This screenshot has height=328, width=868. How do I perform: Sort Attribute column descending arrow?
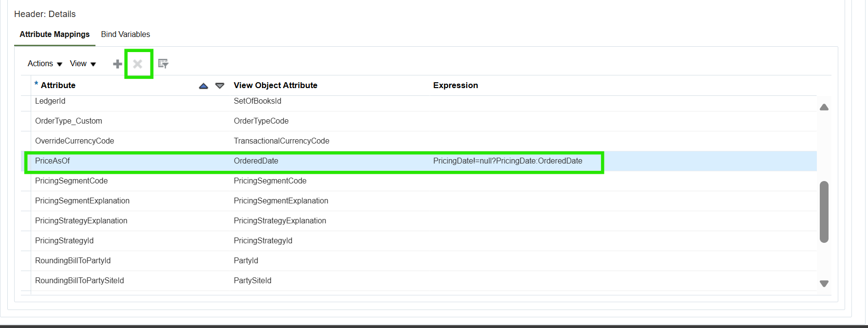tap(220, 86)
